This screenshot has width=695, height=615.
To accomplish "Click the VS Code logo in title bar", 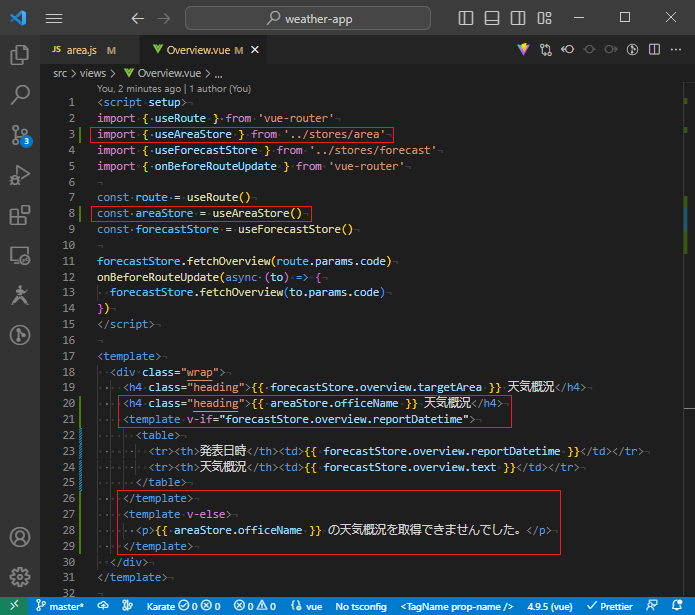I will [x=18, y=18].
